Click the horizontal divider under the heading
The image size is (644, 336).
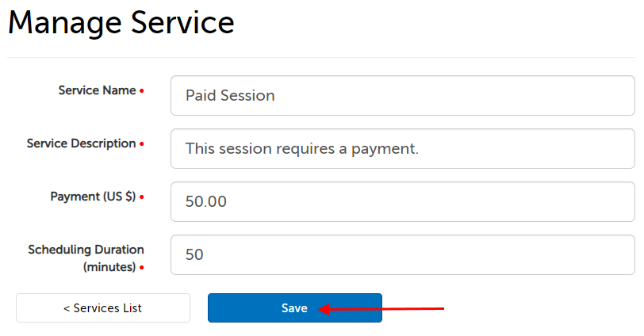pos(322,58)
